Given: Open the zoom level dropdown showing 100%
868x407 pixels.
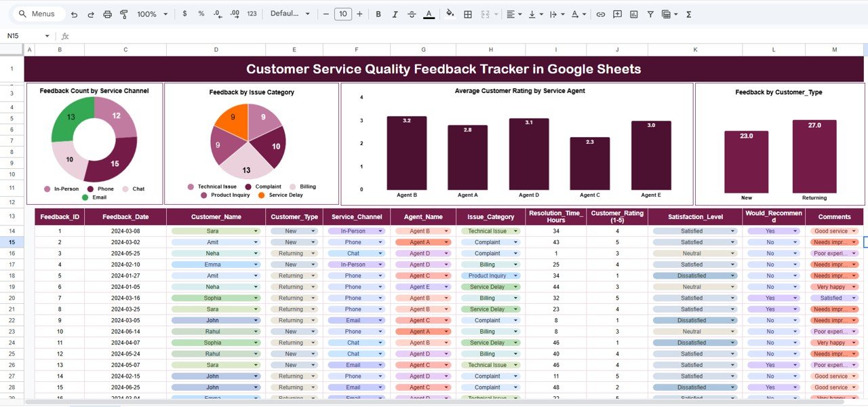Looking at the screenshot, I should click(x=151, y=14).
